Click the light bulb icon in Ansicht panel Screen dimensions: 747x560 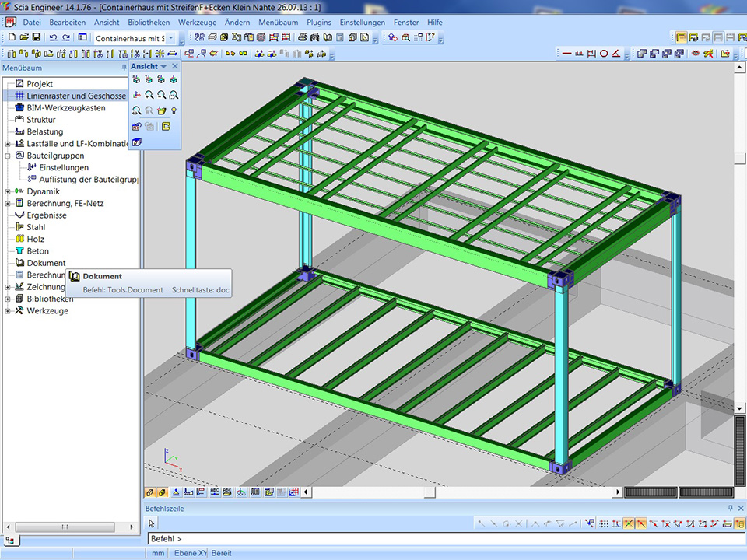click(x=174, y=110)
